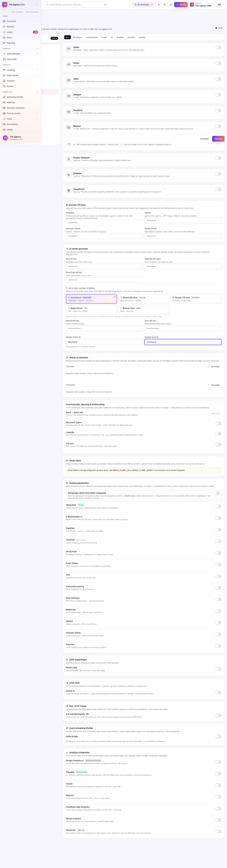Viewport: 227px width, 868px height.
Task: Click the Opslaan save button
Action: tap(218, 139)
